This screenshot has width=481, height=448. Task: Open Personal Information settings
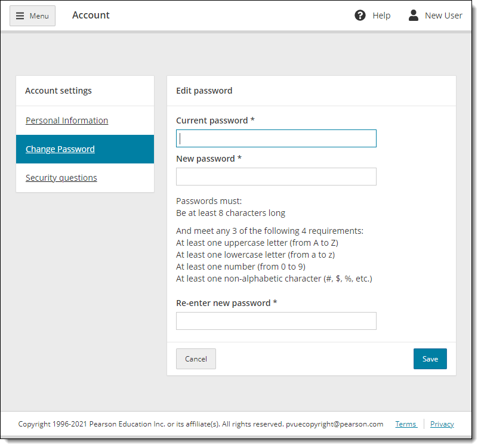point(67,121)
